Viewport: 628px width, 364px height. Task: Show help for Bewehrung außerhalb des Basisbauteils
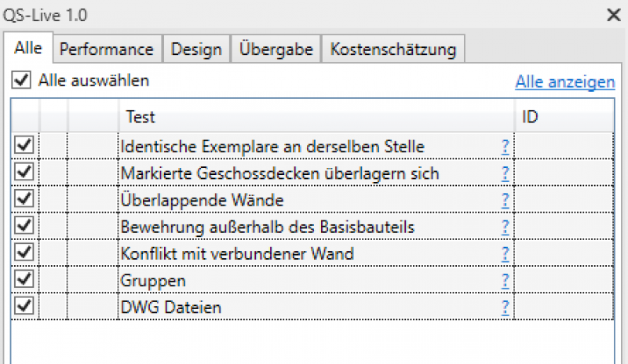506,227
